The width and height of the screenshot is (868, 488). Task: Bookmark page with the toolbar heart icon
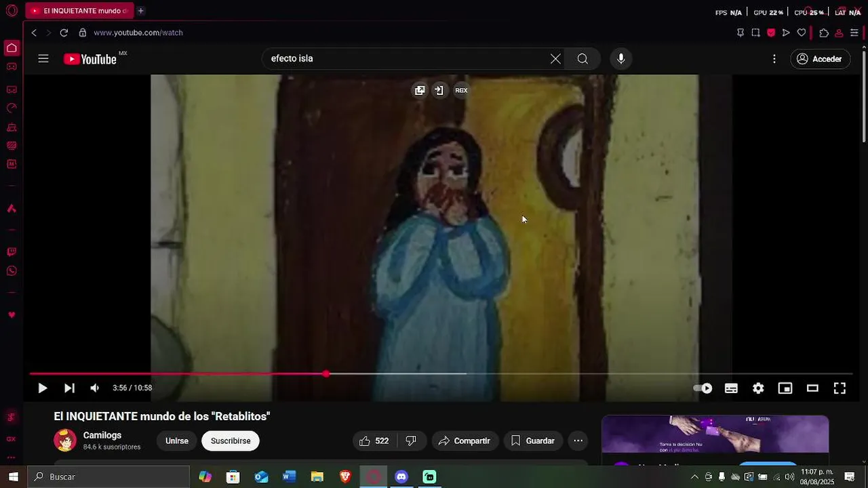tap(802, 33)
